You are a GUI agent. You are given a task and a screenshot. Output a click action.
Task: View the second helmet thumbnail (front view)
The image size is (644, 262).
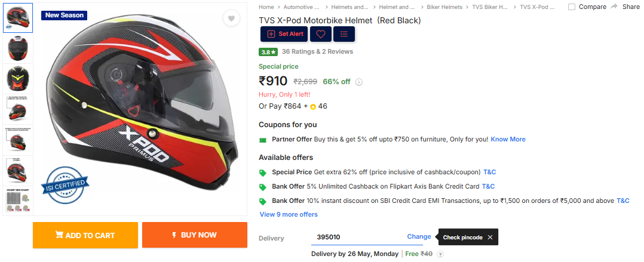18,48
